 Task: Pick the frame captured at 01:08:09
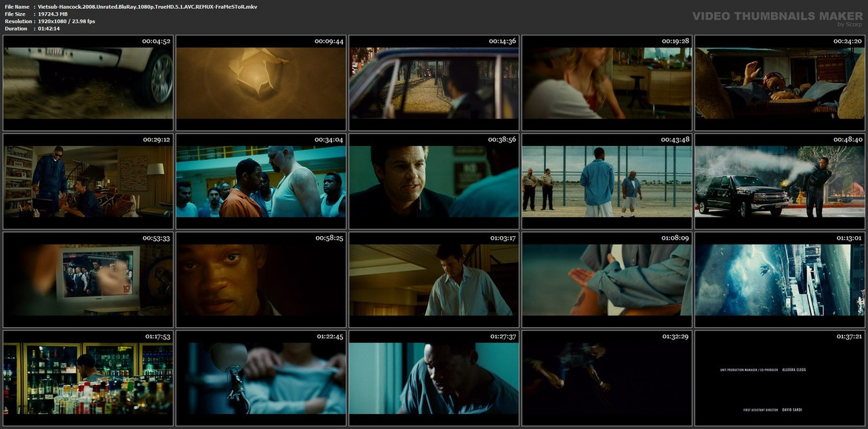607,280
